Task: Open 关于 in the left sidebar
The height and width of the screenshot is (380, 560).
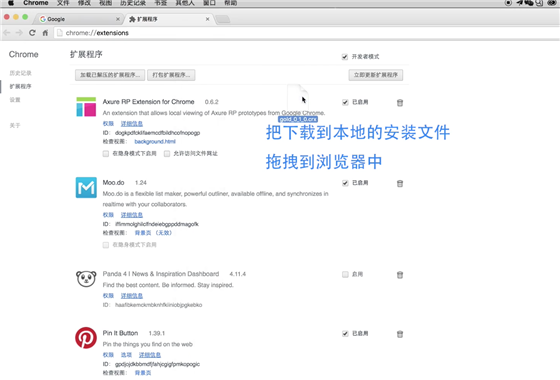Action: 15,125
